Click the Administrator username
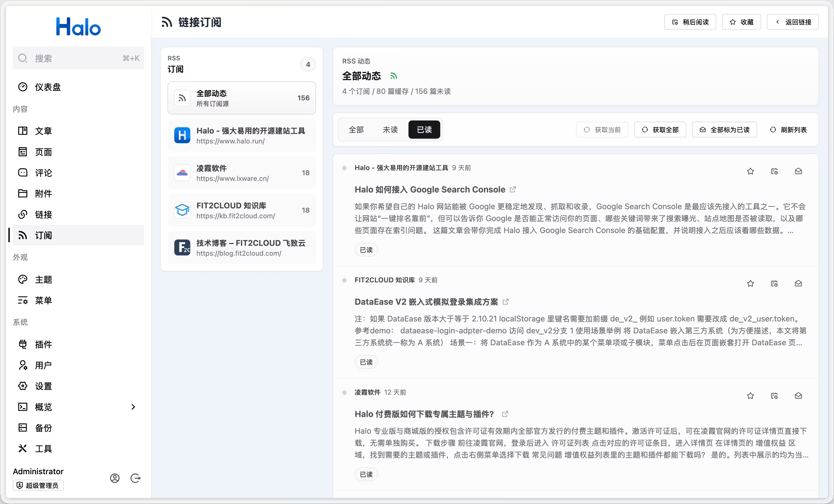 38,471
